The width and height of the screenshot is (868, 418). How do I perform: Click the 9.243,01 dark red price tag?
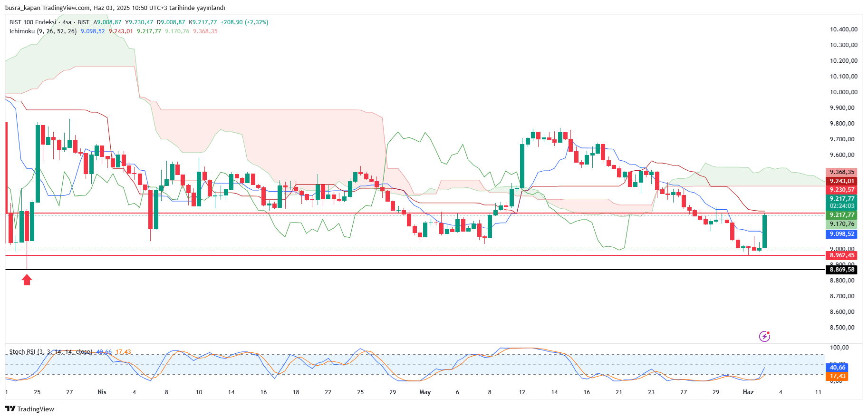coord(842,181)
